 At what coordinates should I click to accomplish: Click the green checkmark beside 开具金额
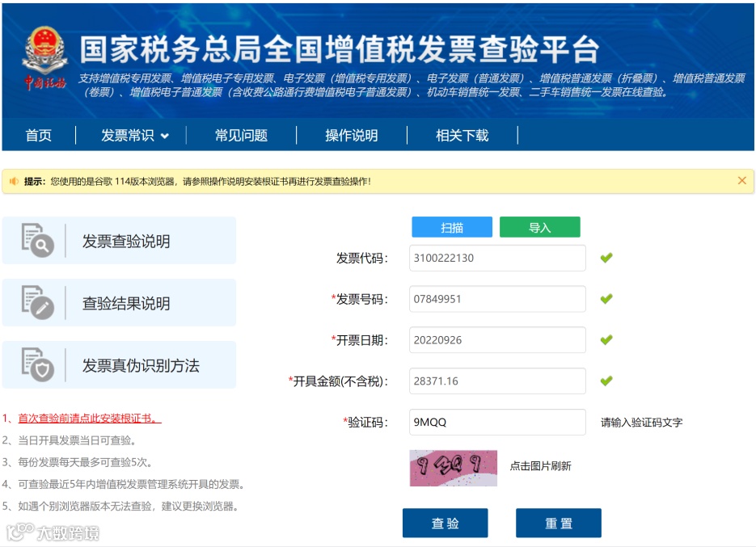tap(606, 381)
